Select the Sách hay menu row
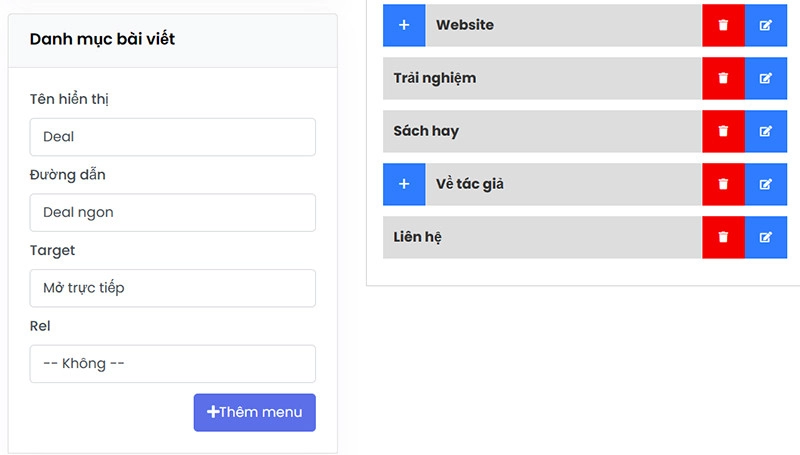Viewport: 800px width, 455px height. [541, 131]
